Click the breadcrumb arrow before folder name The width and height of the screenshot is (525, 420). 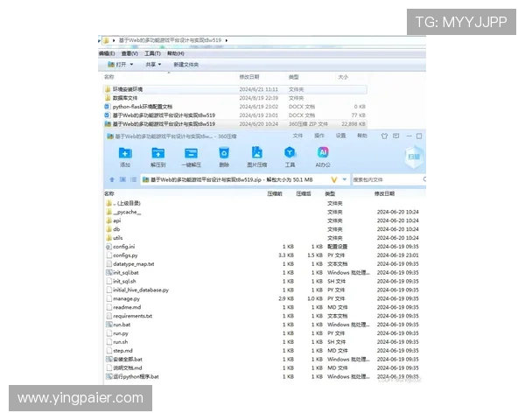(114, 40)
